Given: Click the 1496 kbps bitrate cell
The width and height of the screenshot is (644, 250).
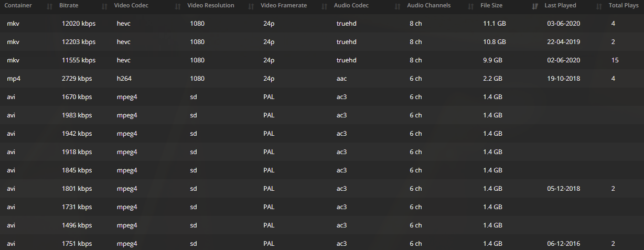Looking at the screenshot, I should click(x=77, y=225).
